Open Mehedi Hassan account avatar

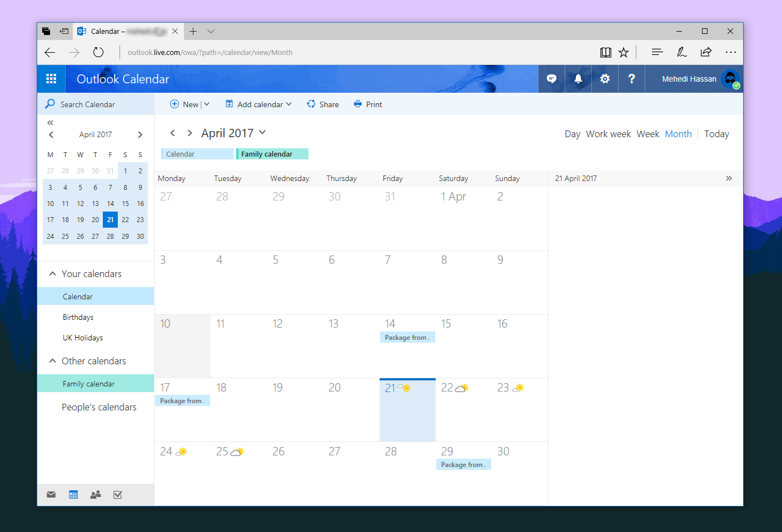coord(730,79)
